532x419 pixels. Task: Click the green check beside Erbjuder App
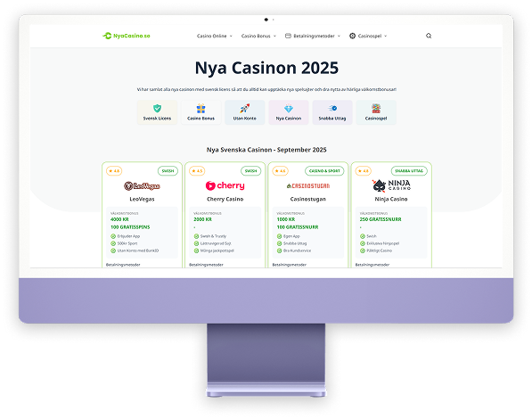tap(113, 236)
